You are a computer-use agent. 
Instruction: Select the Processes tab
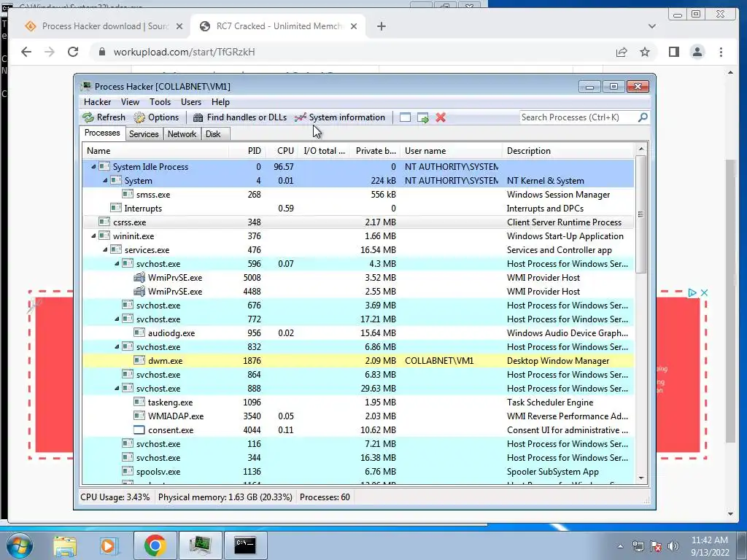pyautogui.click(x=102, y=133)
